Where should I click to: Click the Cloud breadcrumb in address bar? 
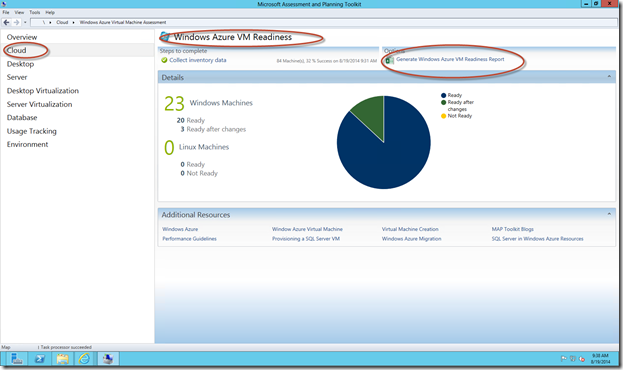click(x=62, y=23)
